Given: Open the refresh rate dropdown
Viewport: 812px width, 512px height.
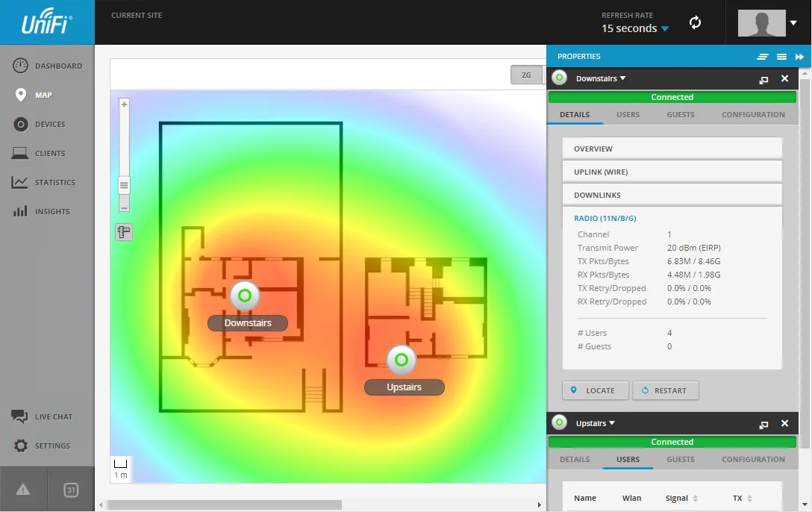Looking at the screenshot, I should click(x=635, y=28).
